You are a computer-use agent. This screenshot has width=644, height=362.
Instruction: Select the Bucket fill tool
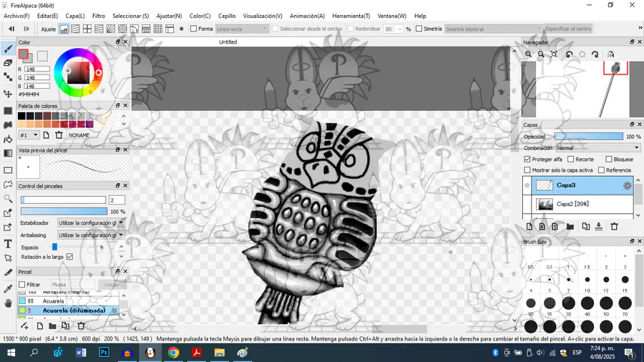[x=8, y=139]
